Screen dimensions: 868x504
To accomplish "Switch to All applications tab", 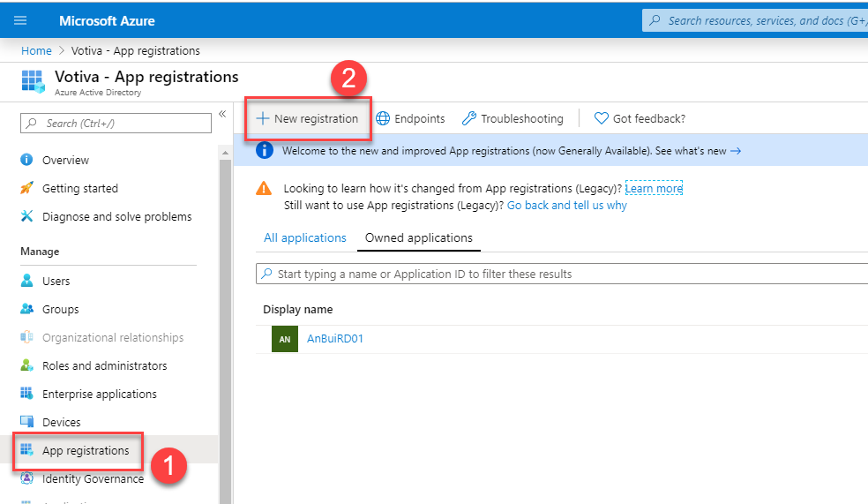I will point(305,237).
